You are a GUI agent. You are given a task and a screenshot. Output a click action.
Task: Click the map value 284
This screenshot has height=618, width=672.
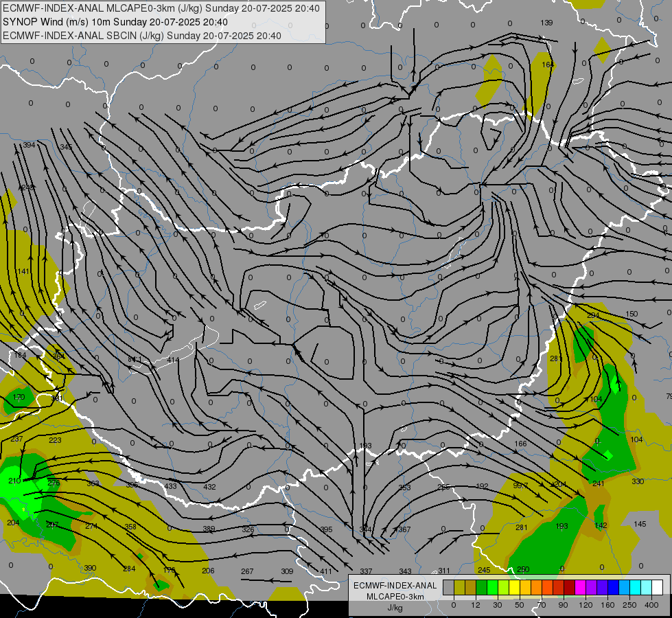coord(129,569)
